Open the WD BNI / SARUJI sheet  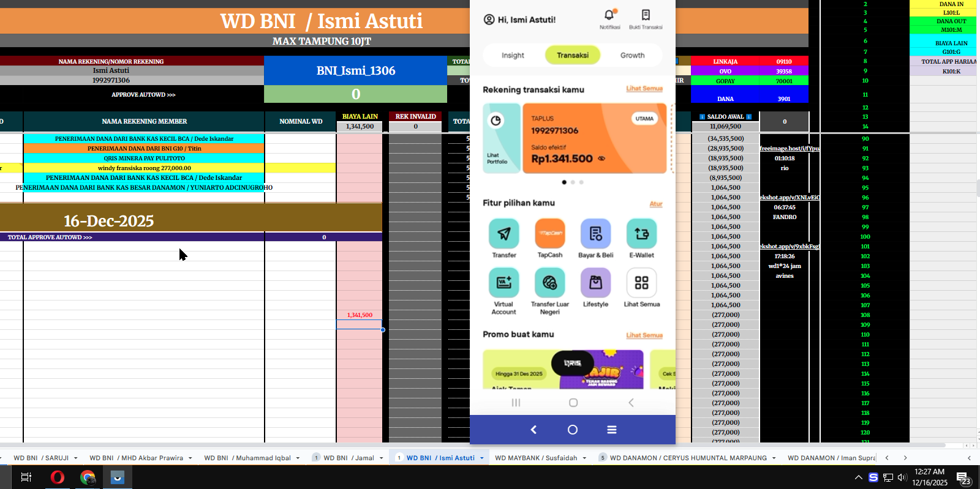[41, 458]
